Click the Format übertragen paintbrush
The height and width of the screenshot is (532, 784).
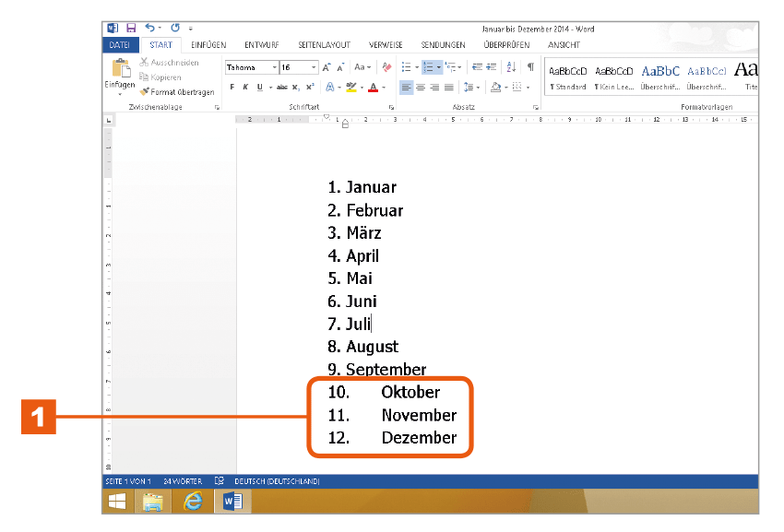pyautogui.click(x=177, y=92)
